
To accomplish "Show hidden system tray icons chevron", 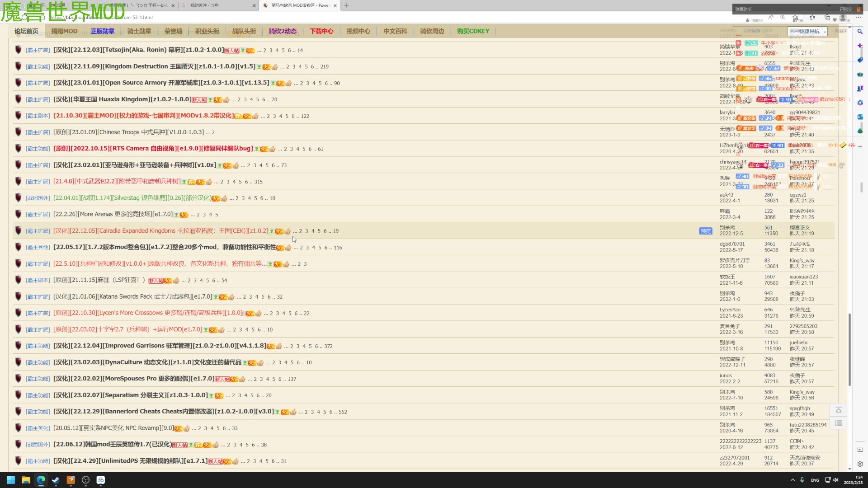I will coord(792,480).
